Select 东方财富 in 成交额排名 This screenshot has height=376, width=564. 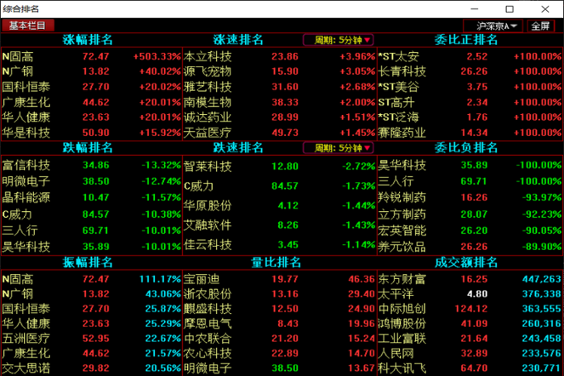pyautogui.click(x=470, y=279)
